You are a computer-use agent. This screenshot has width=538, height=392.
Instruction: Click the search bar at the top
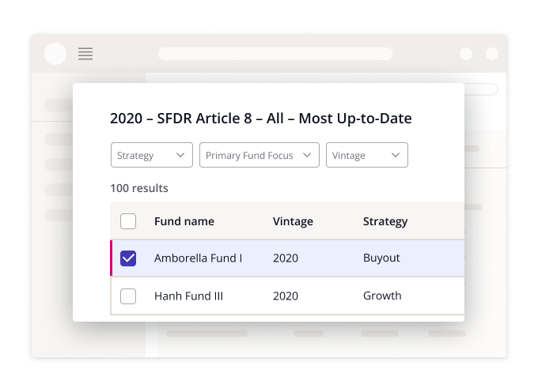point(275,54)
